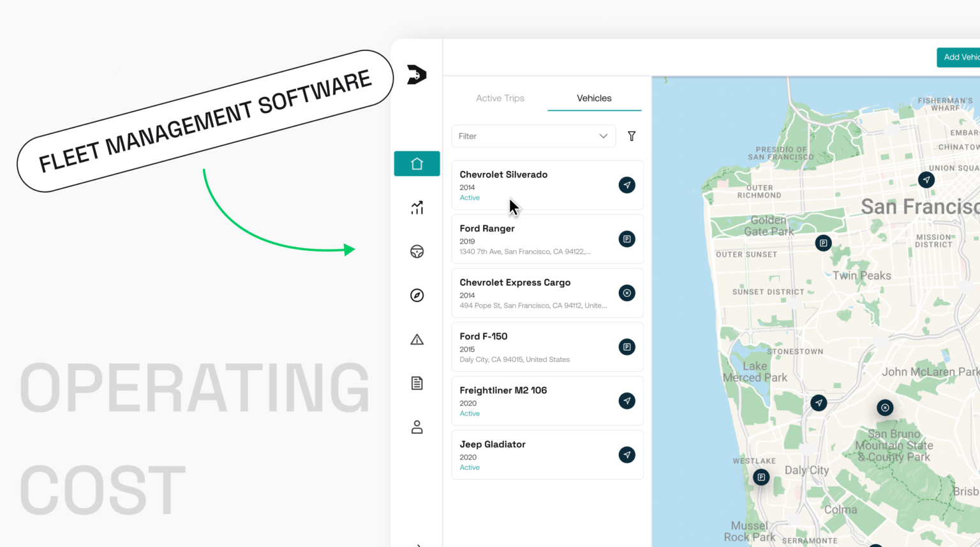
Task: Select the arrow map marker near Lake Merced Park
Action: pyautogui.click(x=819, y=403)
